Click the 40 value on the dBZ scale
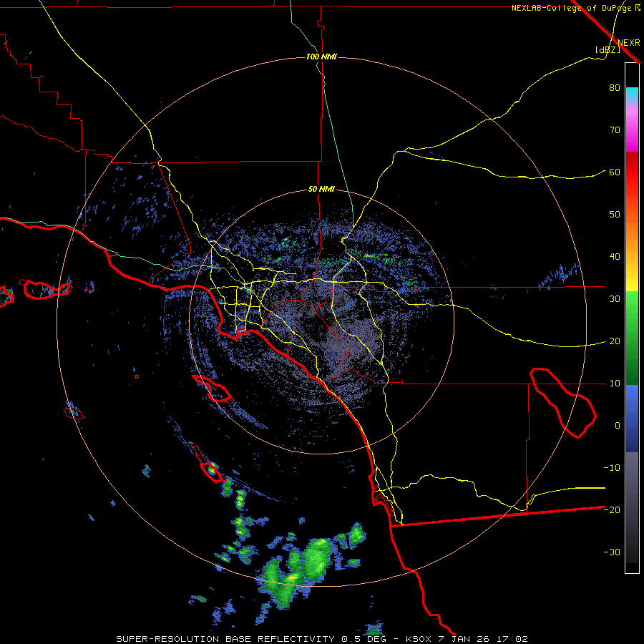The image size is (644, 644). click(615, 257)
